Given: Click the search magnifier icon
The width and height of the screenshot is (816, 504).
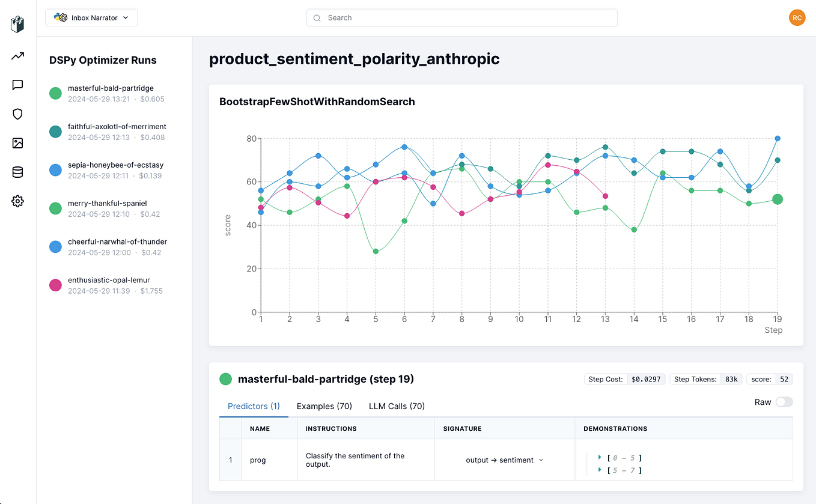Looking at the screenshot, I should [x=317, y=17].
